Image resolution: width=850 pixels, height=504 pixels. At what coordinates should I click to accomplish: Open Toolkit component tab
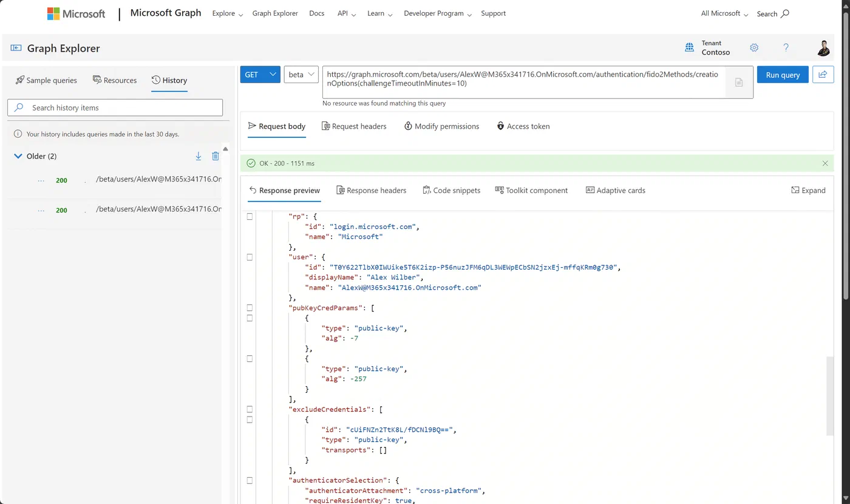click(532, 190)
